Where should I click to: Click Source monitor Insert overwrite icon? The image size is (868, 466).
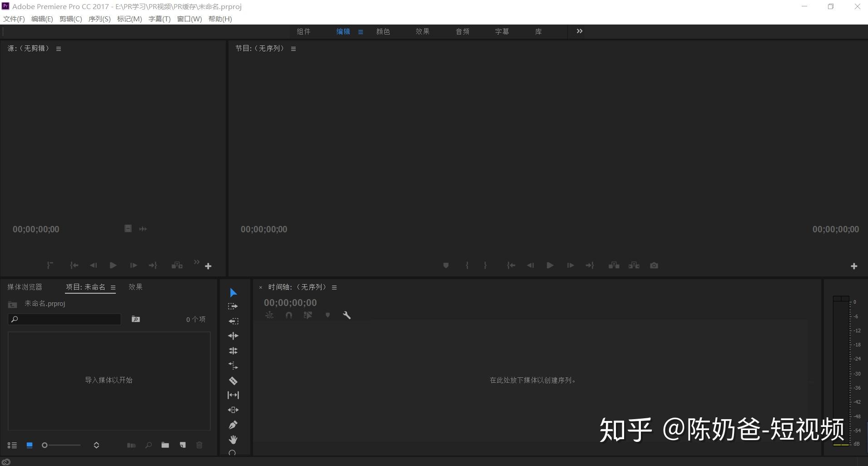coord(177,266)
